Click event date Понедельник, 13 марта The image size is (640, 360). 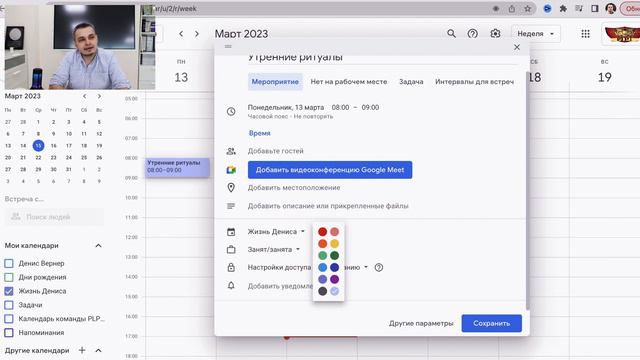tap(286, 107)
